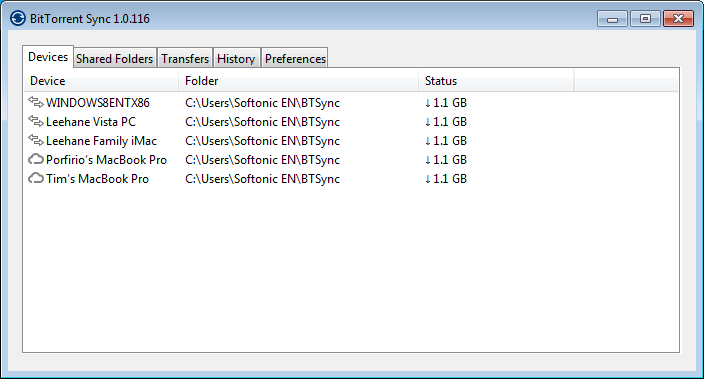Select the Tim's MacBook Pro device name
Viewport: 704px width, 379px height.
[97, 179]
